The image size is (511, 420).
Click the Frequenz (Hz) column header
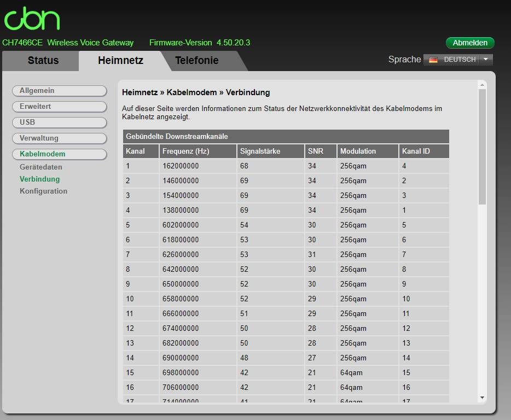tap(198, 151)
